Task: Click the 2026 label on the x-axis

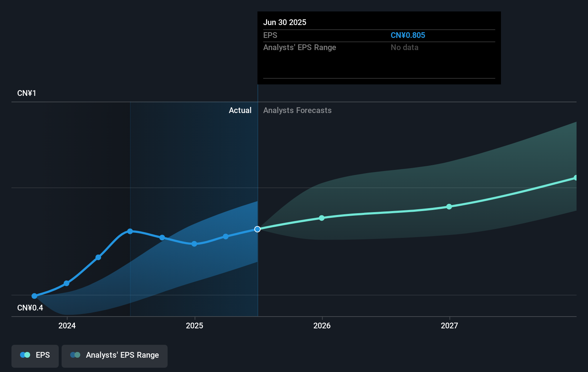Action: pyautogui.click(x=322, y=326)
